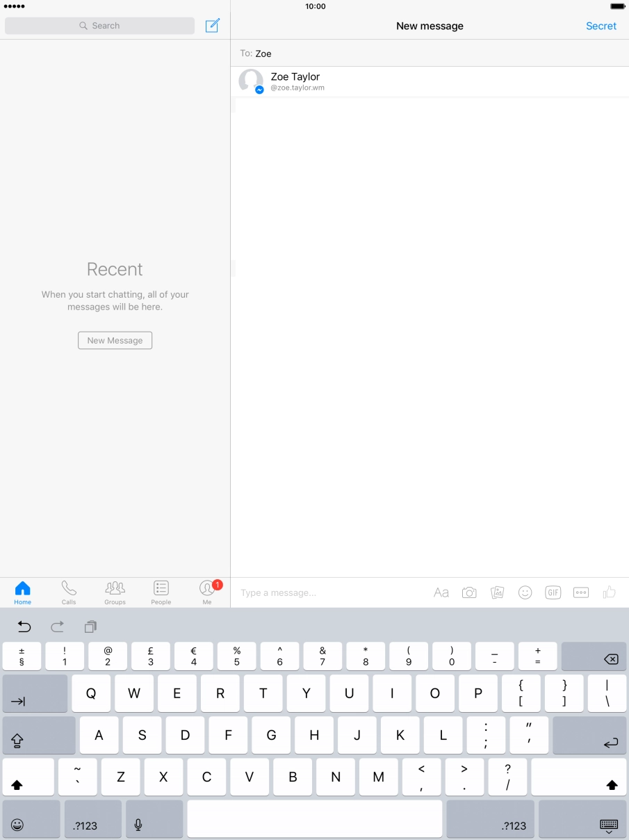Viewport: 629px width, 840px height.
Task: Tap the Aa text formatting icon
Action: [x=441, y=592]
